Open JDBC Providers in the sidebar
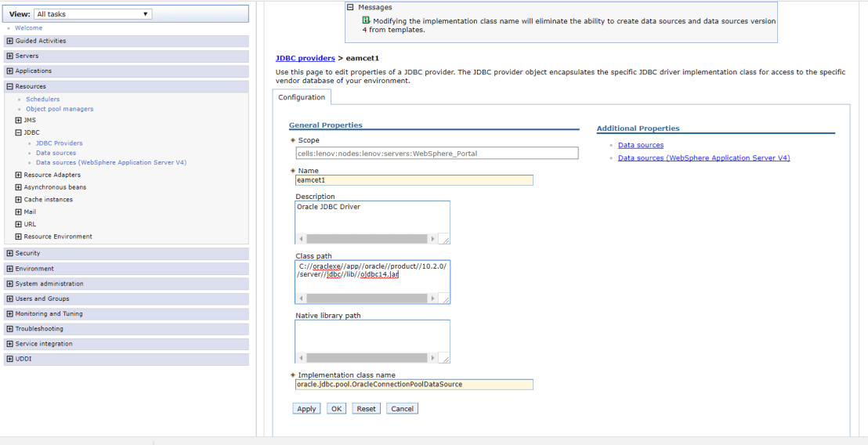The image size is (868, 445). point(59,143)
